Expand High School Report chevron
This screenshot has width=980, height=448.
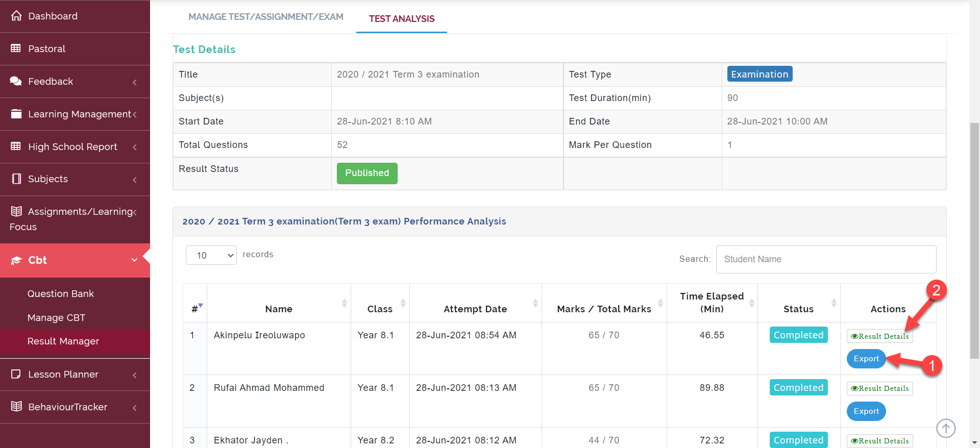135,147
